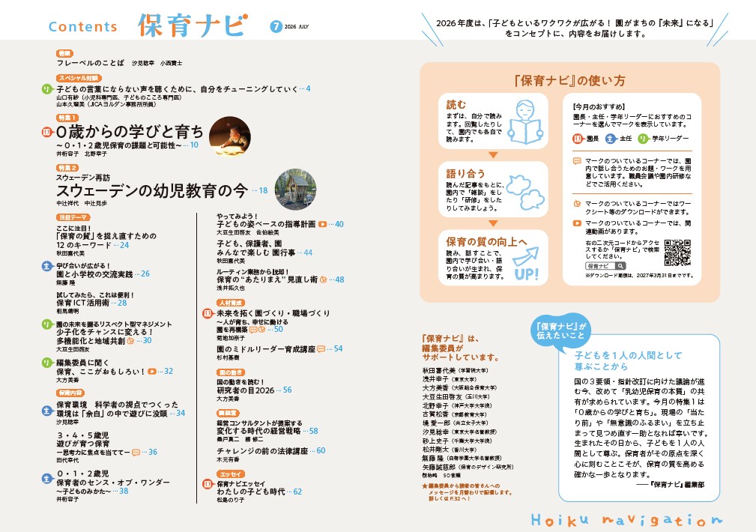
Task: Open the article 0歳からの学びと育ち
Action: point(130,132)
